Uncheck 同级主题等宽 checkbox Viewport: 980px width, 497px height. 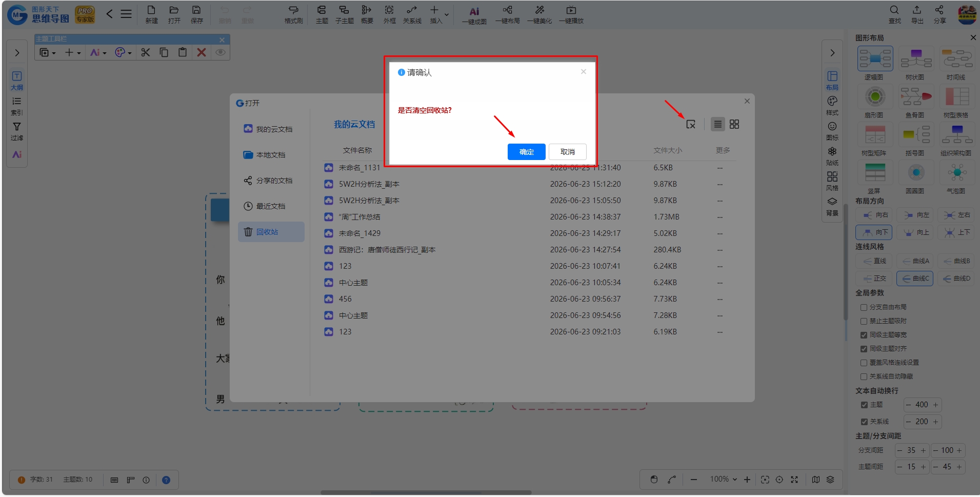pyautogui.click(x=864, y=335)
